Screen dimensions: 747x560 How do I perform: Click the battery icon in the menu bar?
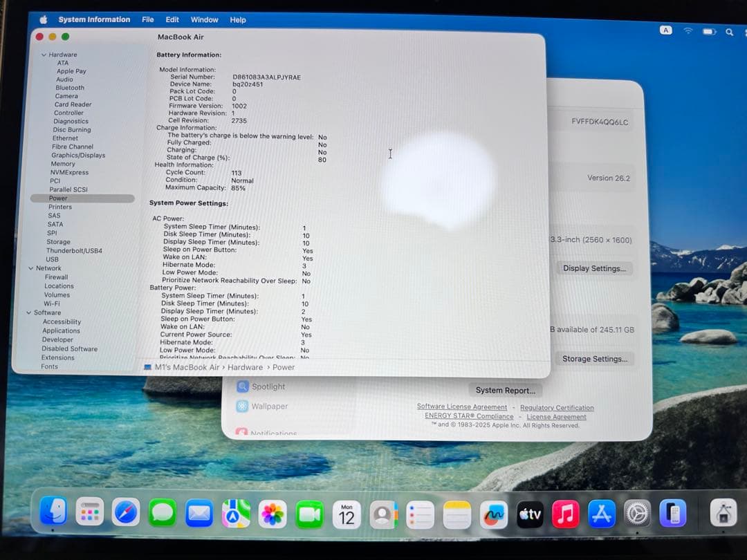coord(708,30)
